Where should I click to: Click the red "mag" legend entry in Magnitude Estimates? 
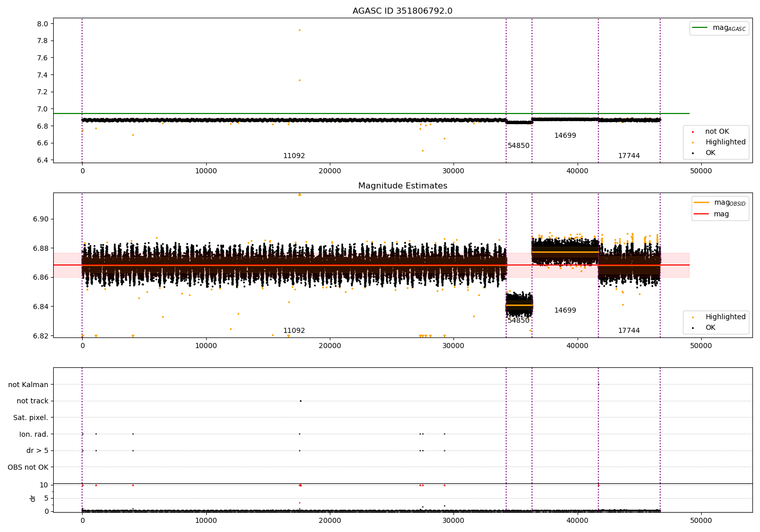pyautogui.click(x=711, y=214)
